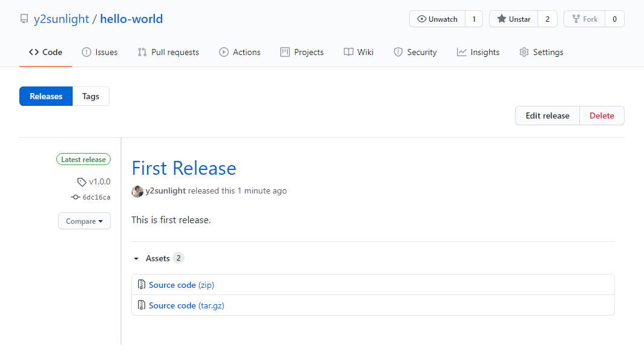The height and width of the screenshot is (355, 644).
Task: Click the tar.gz file archive icon
Action: [141, 305]
